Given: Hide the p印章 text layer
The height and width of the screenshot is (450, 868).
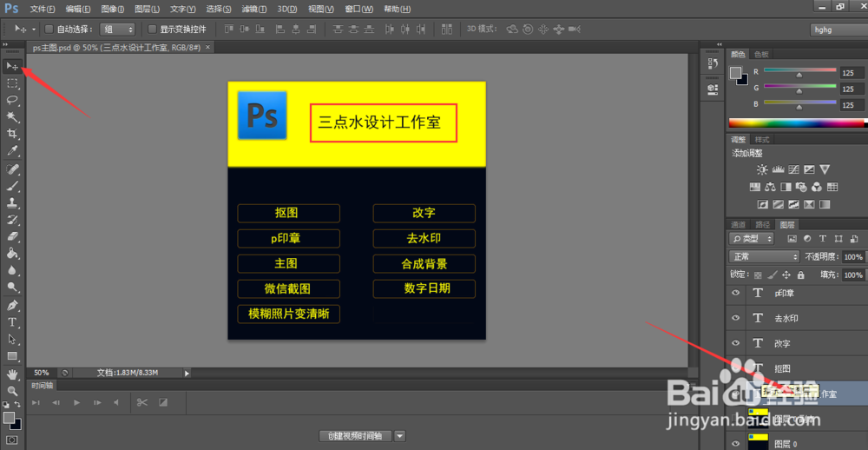Looking at the screenshot, I should coord(736,293).
